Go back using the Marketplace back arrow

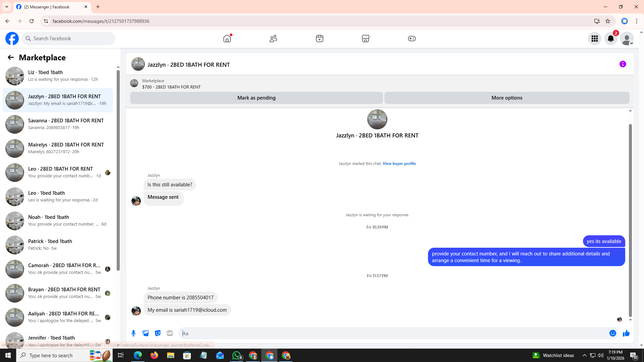tap(11, 57)
